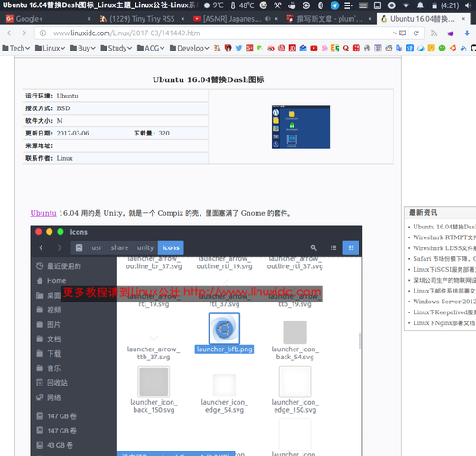Open the Reddit bookmark icon
Viewport: 476px width, 456px height.
pos(388,48)
